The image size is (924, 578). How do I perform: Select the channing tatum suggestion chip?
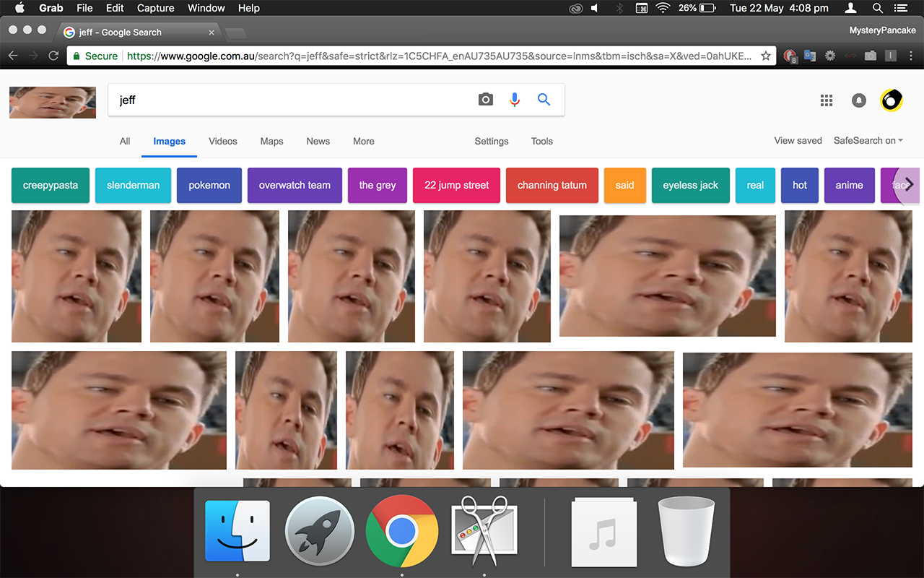[x=552, y=185]
